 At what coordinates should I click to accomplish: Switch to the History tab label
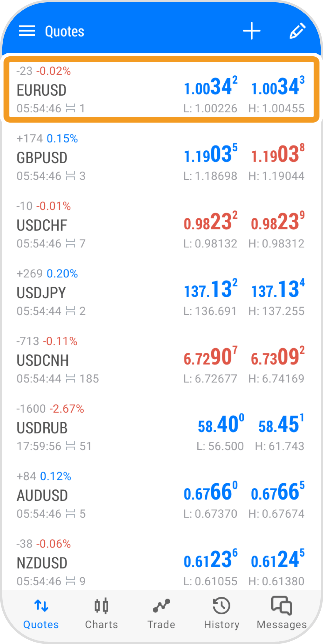pos(221,625)
